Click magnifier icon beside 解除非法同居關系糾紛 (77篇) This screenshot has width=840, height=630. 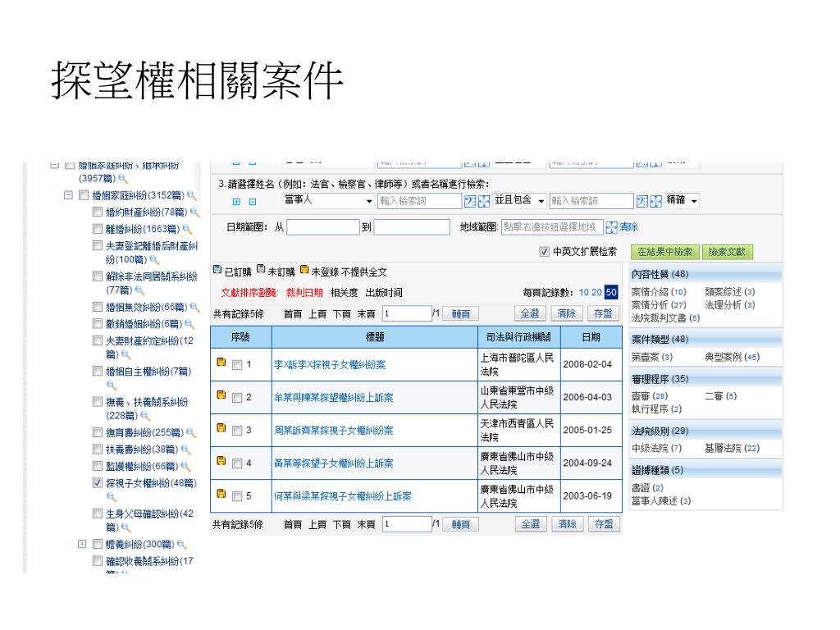(139, 290)
